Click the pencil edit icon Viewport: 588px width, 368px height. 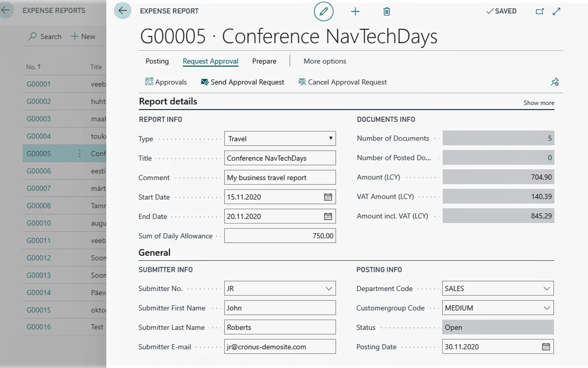323,11
